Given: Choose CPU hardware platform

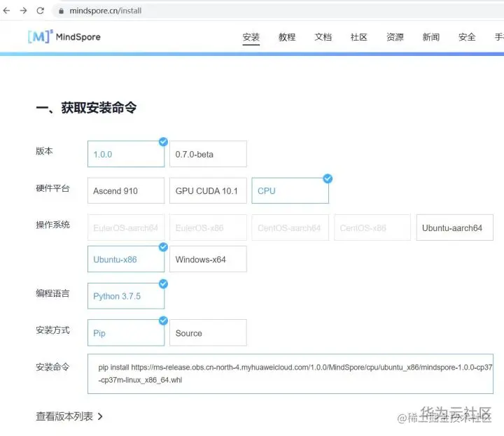Looking at the screenshot, I should (x=290, y=190).
